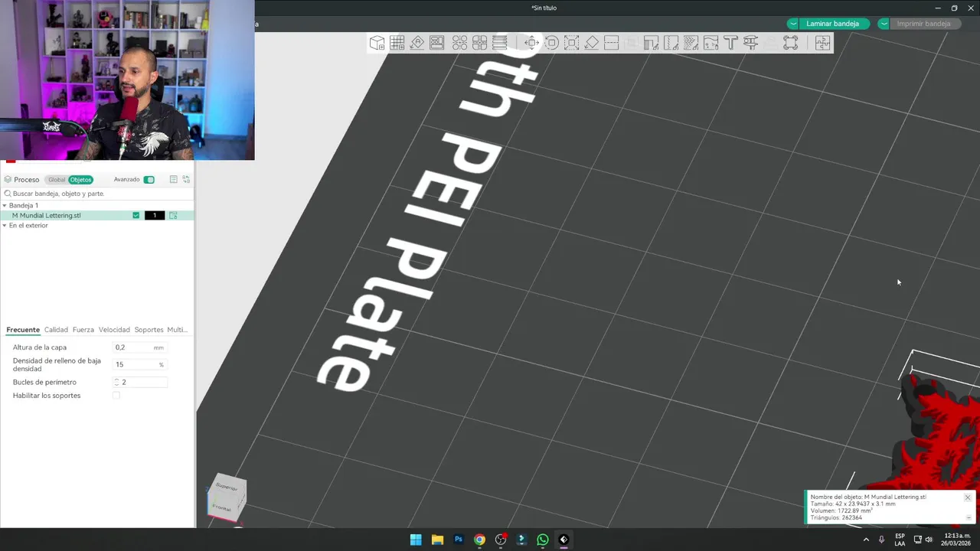Uncheck the M Mundial Lettering.stl printable checkbox
The width and height of the screenshot is (980, 551).
point(136,216)
